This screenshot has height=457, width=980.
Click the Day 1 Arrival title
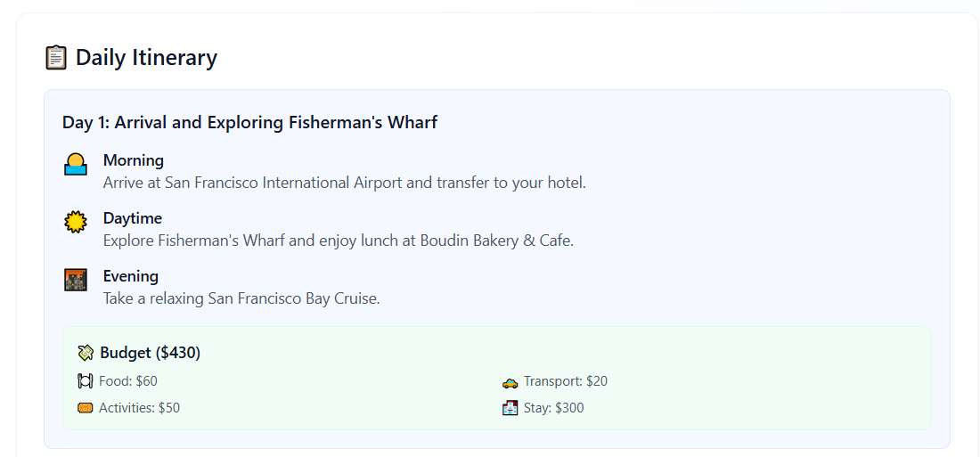(249, 123)
